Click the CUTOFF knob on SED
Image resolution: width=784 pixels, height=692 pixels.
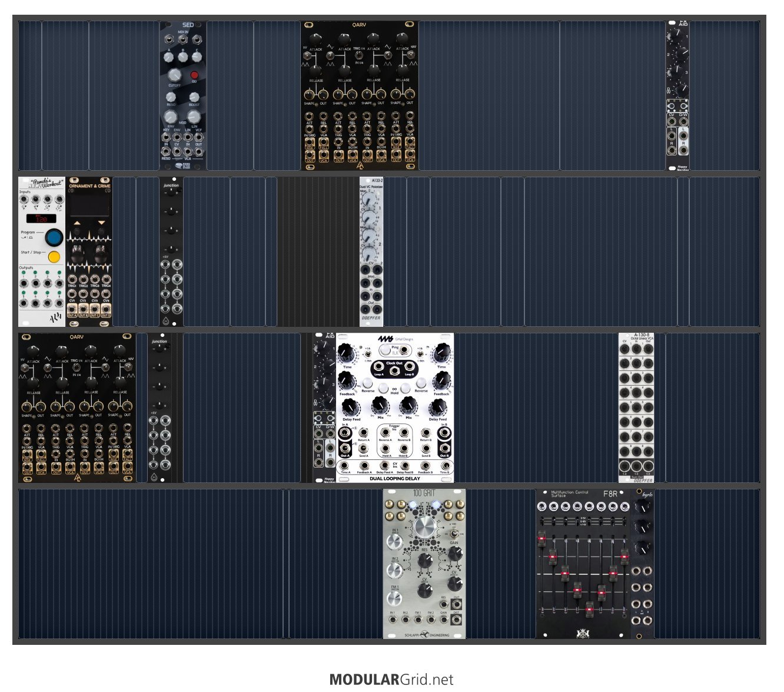click(x=174, y=75)
